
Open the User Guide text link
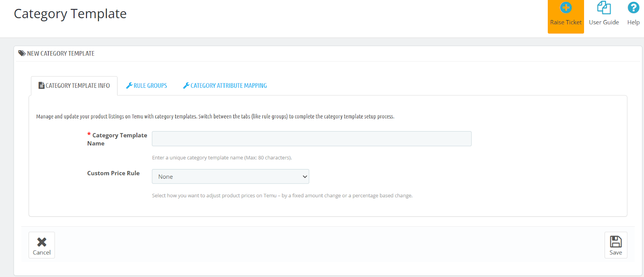(604, 23)
